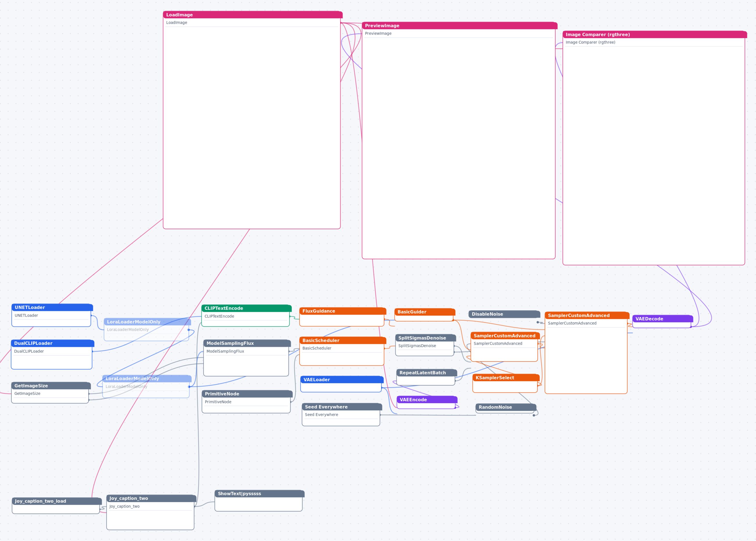The width and height of the screenshot is (756, 541).
Task: Select the GetImageSize node header
Action: (51, 386)
